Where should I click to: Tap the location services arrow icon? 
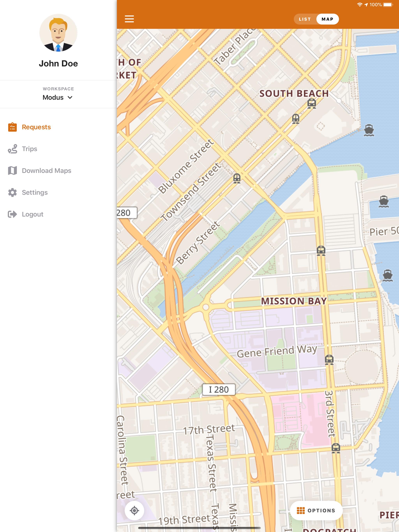[366, 4]
